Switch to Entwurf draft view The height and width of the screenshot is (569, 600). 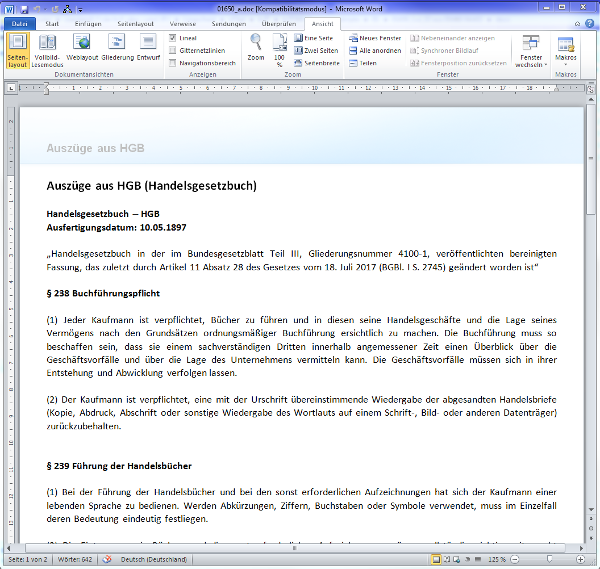pyautogui.click(x=148, y=48)
